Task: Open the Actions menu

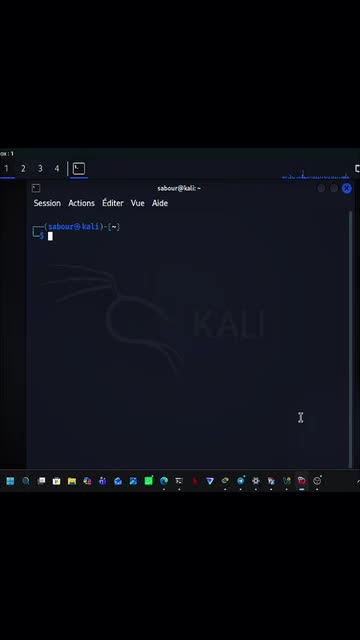Action: 81,203
